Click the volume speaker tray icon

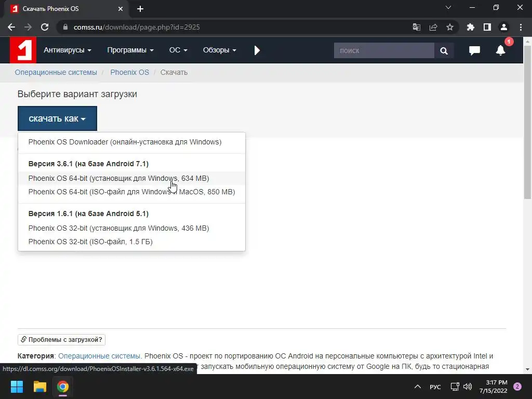[x=468, y=387]
